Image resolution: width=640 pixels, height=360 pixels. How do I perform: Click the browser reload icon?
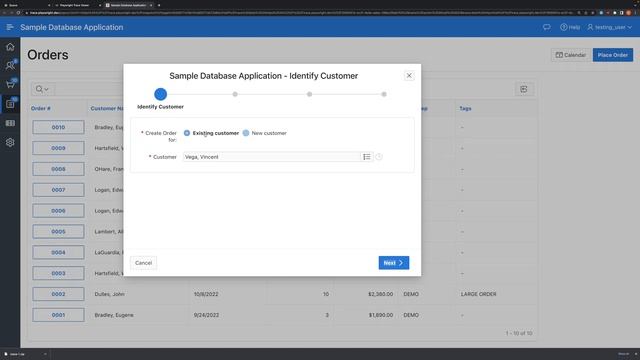tap(18, 13)
